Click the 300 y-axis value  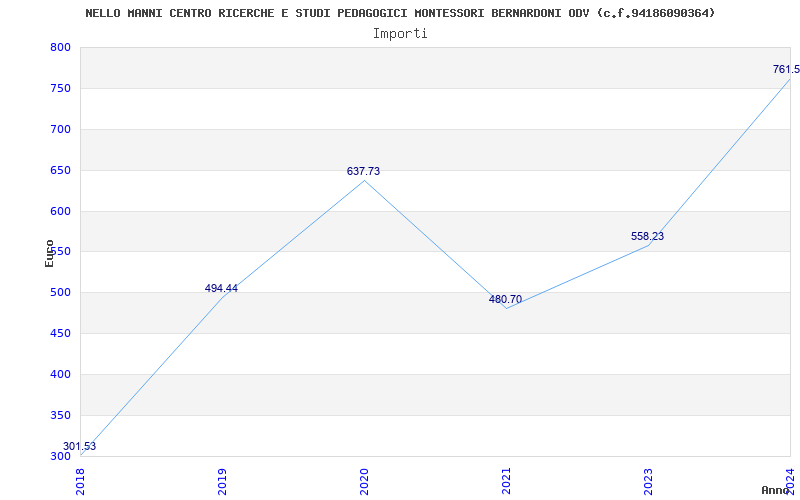click(x=60, y=456)
